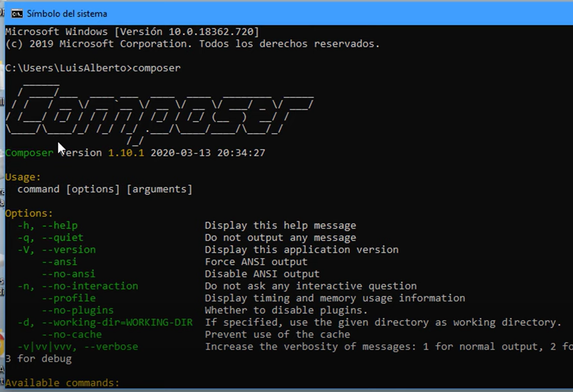The width and height of the screenshot is (573, 392).
Task: Click the Composer ASCII art logo
Action: click(159, 114)
